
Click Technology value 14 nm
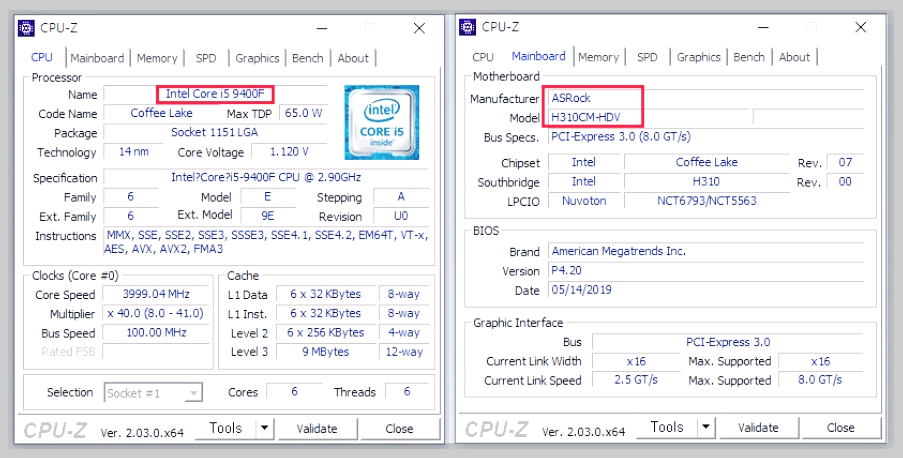(x=134, y=152)
